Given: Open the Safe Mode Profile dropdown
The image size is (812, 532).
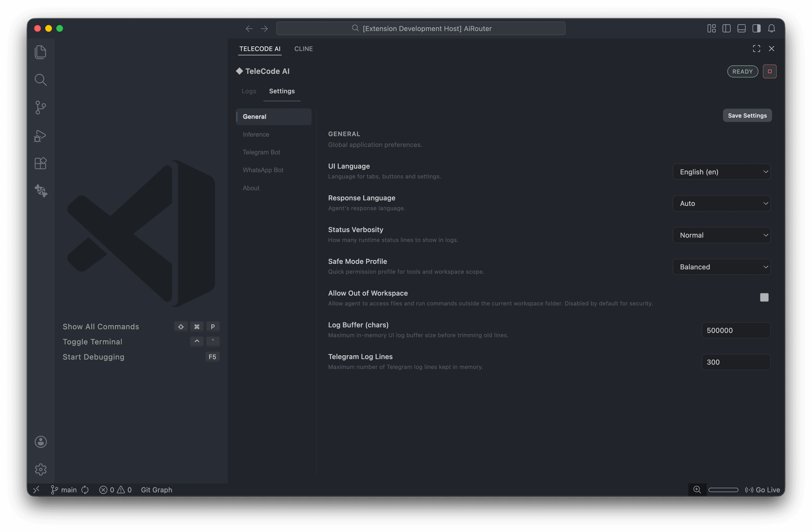Looking at the screenshot, I should pos(721,266).
